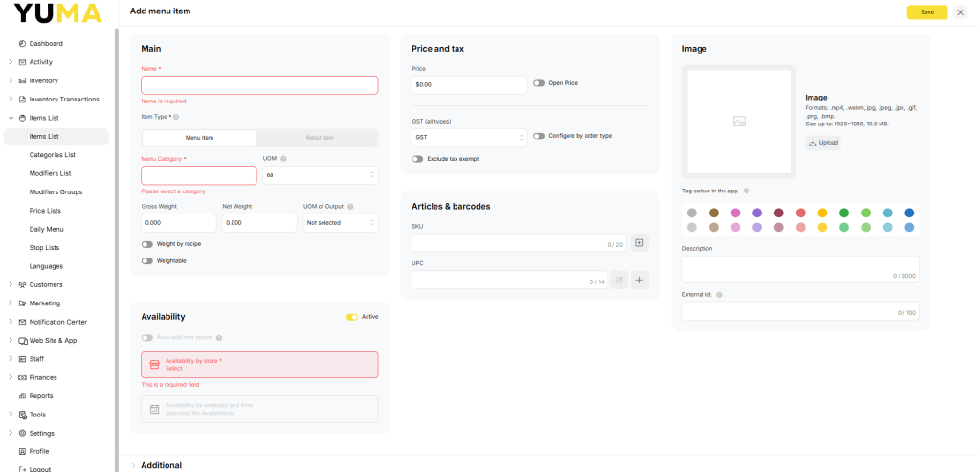
Task: Click the UOM help icon
Action: 283,159
